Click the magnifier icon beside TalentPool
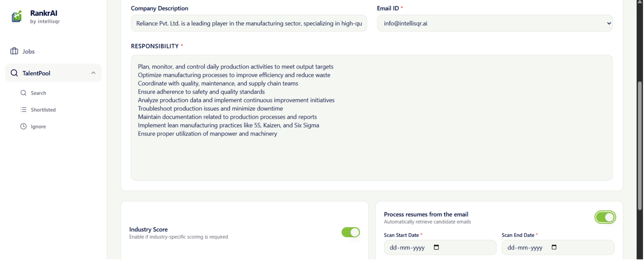The height and width of the screenshot is (260, 644). pos(14,73)
